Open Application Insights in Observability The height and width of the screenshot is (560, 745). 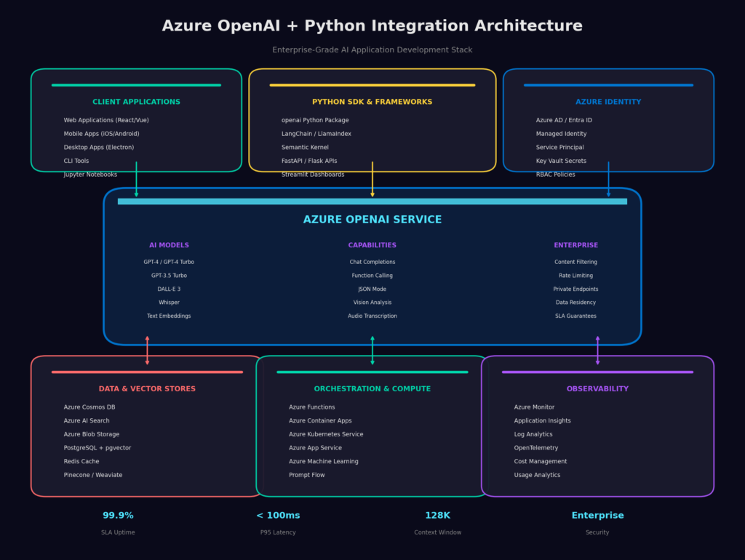(542, 421)
